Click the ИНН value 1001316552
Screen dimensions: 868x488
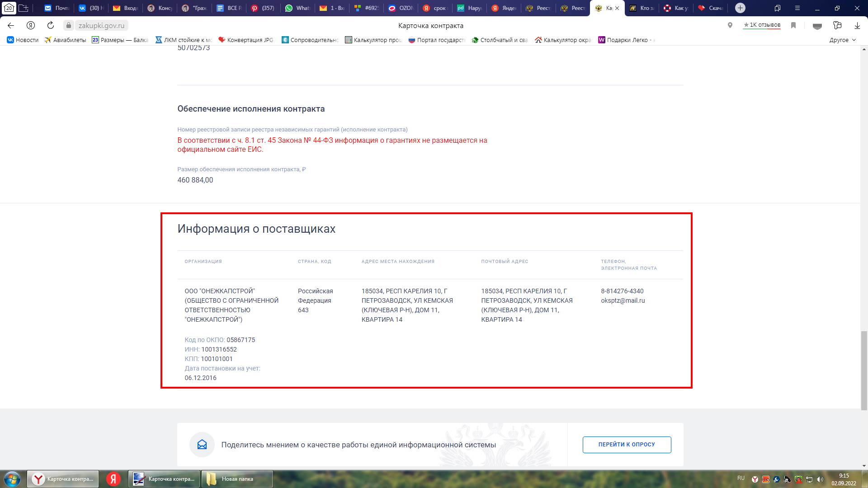[x=219, y=349]
